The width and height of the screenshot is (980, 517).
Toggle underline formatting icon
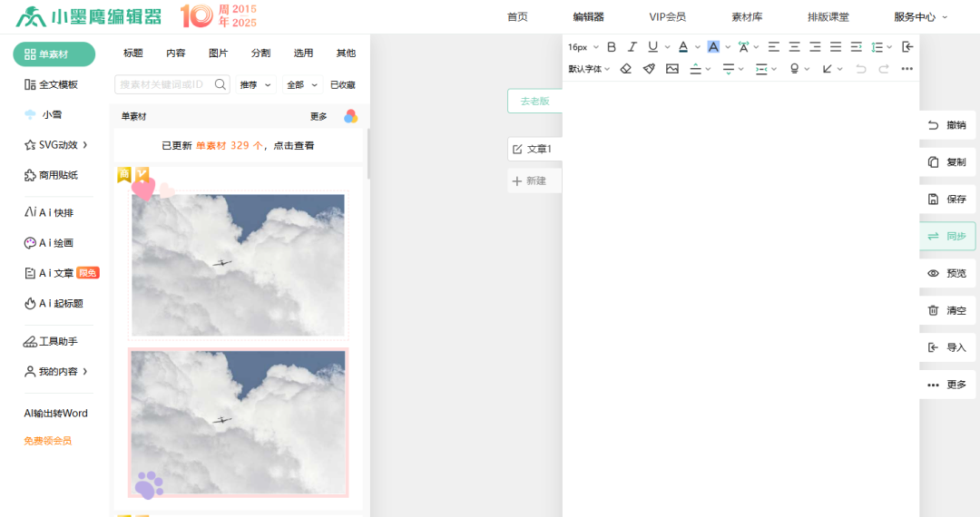coord(652,47)
